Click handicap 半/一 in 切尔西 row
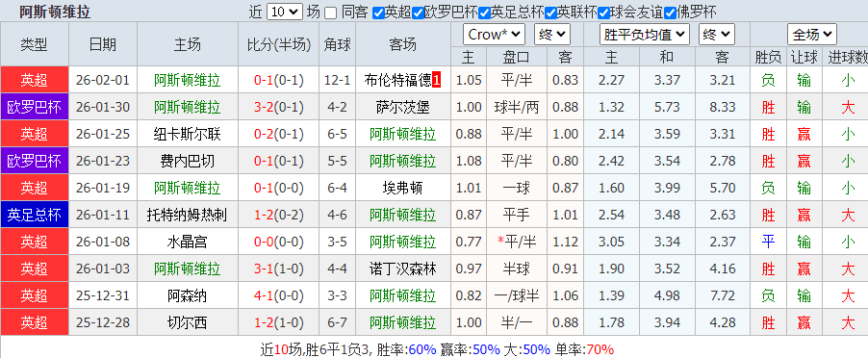 (x=517, y=322)
